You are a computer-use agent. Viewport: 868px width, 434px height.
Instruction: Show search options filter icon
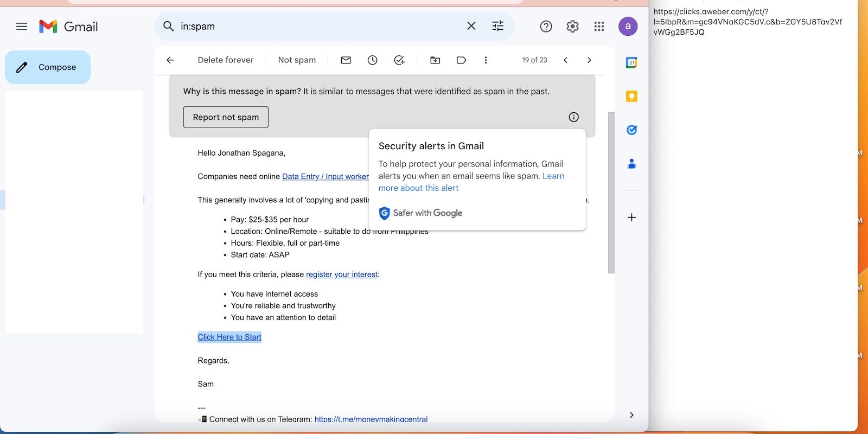point(497,26)
